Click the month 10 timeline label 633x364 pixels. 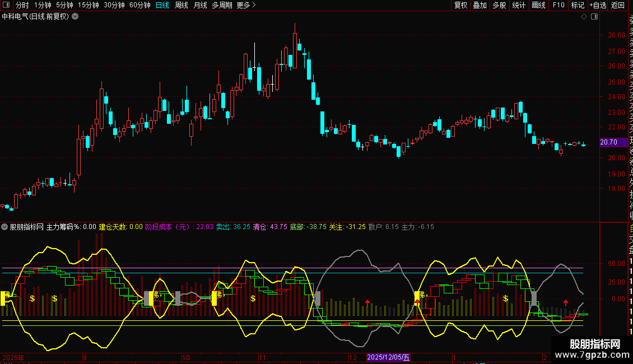click(x=186, y=357)
